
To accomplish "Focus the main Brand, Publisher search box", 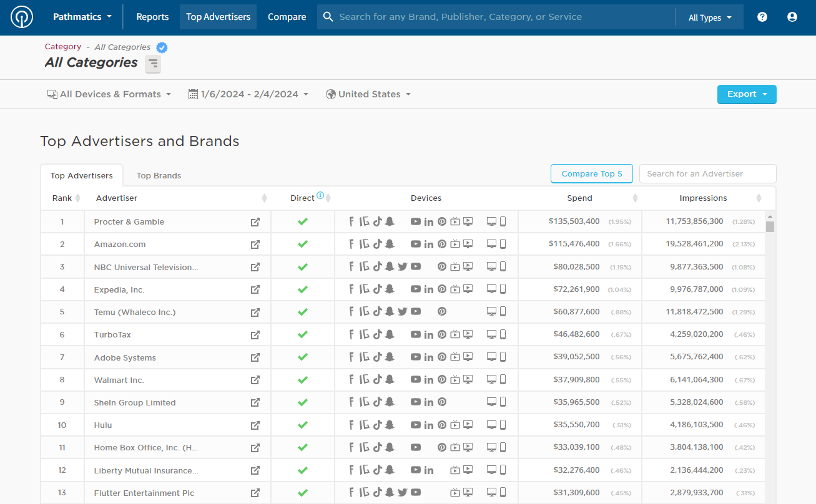I will pos(496,17).
